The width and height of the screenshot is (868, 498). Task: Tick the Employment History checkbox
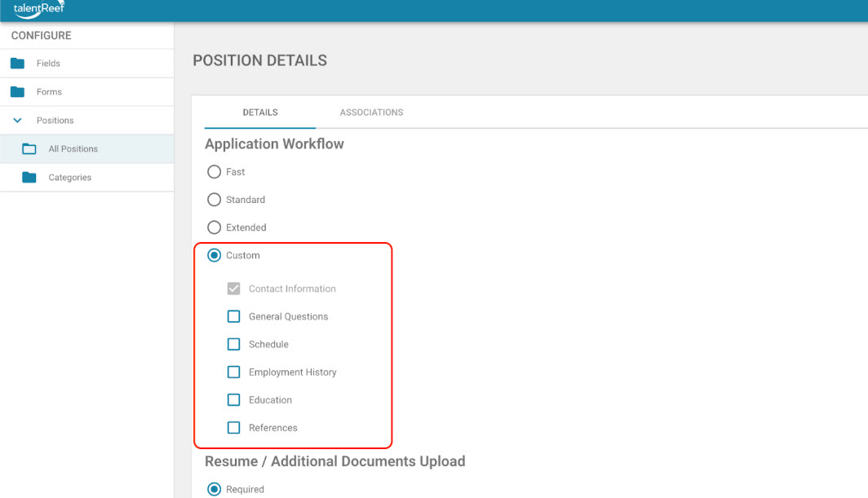[233, 372]
